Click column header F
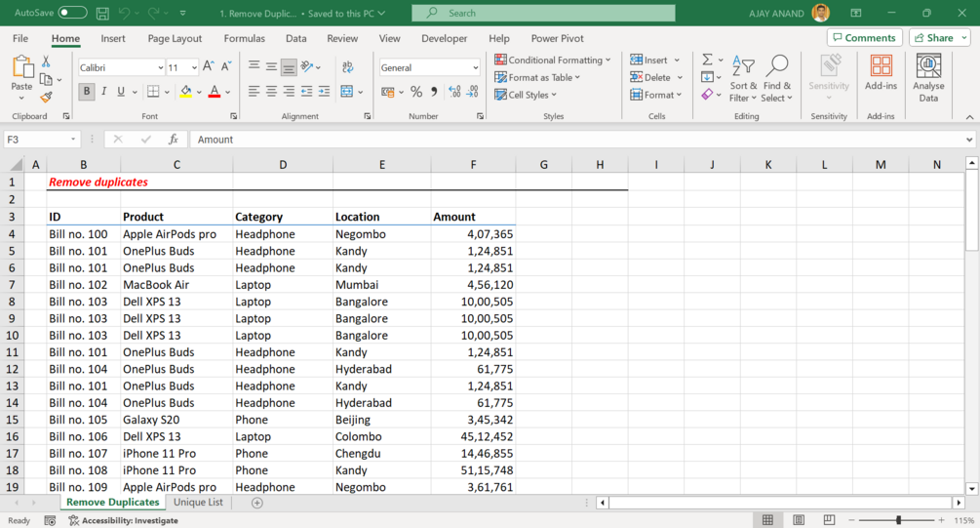The image size is (980, 528). tap(473, 165)
